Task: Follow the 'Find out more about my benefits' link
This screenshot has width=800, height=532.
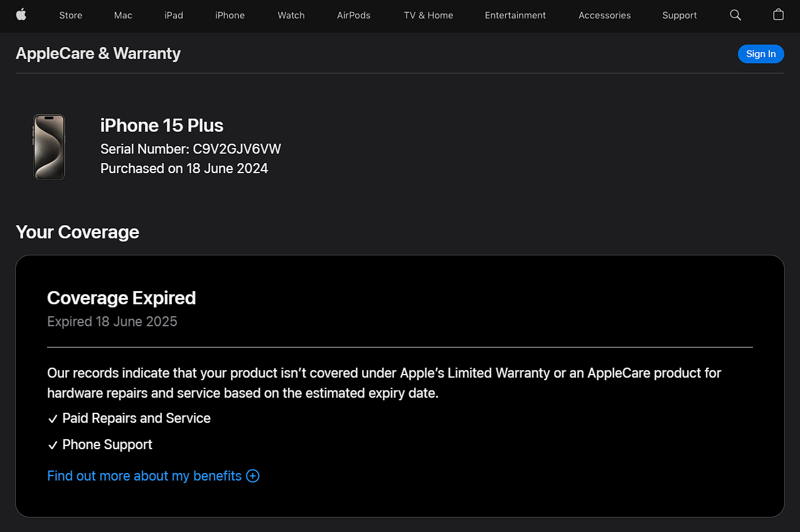Action: tap(144, 476)
